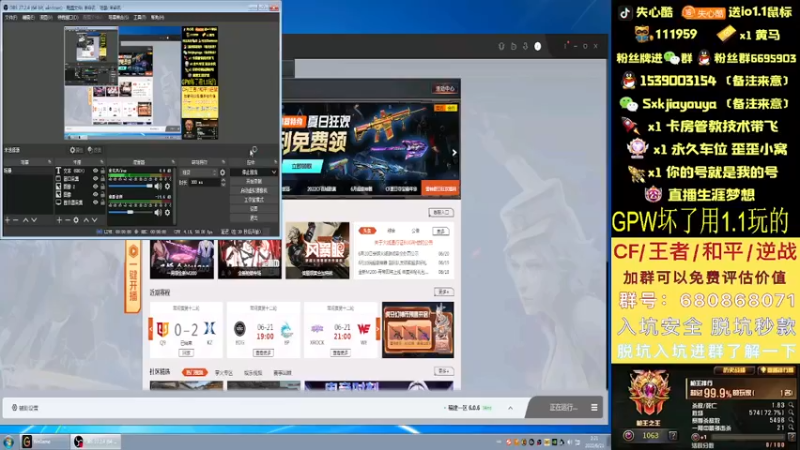Switch to WeGame in the taskbar

tap(44, 441)
